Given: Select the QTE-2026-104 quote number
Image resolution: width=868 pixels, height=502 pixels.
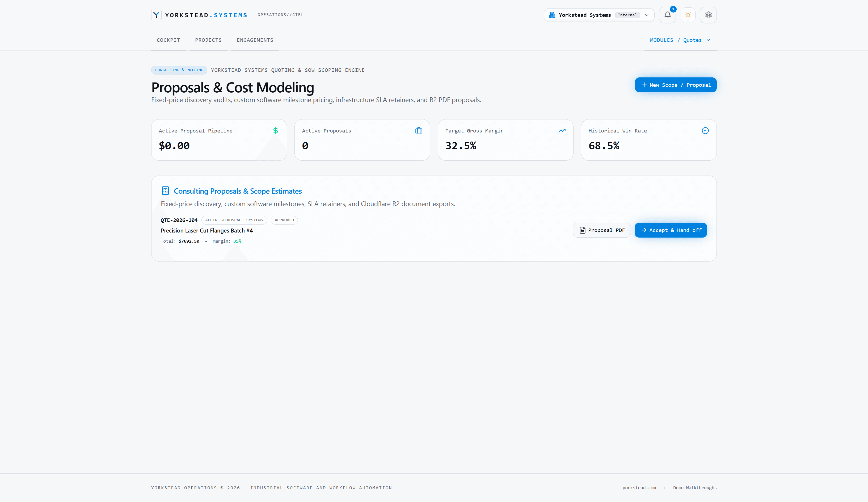Looking at the screenshot, I should pos(179,220).
